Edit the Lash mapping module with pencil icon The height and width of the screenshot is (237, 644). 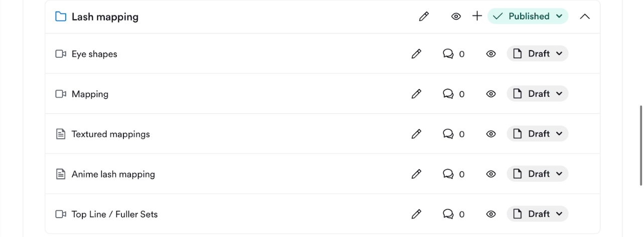(x=424, y=17)
